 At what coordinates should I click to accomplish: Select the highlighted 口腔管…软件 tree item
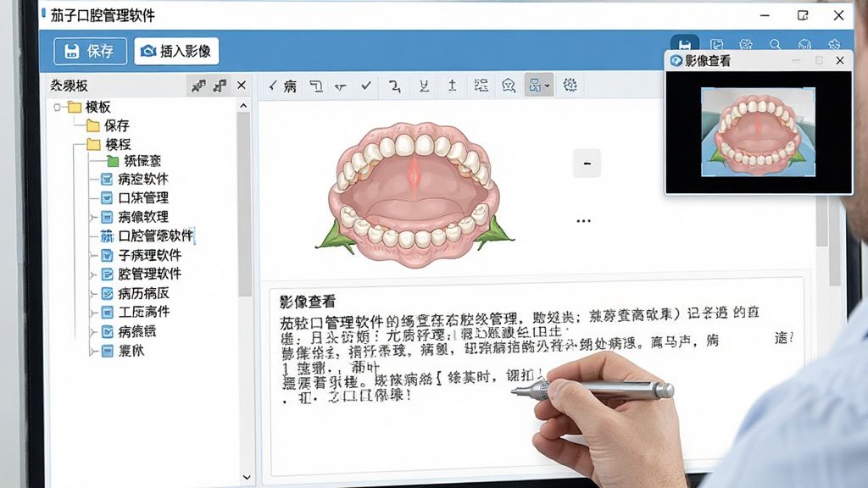tap(147, 236)
